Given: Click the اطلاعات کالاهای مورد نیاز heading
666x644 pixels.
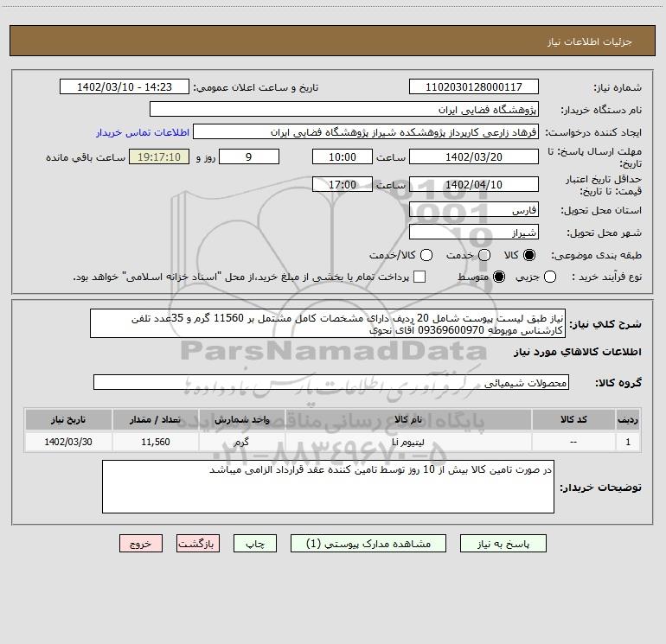Looking at the screenshot, I should click(577, 352).
